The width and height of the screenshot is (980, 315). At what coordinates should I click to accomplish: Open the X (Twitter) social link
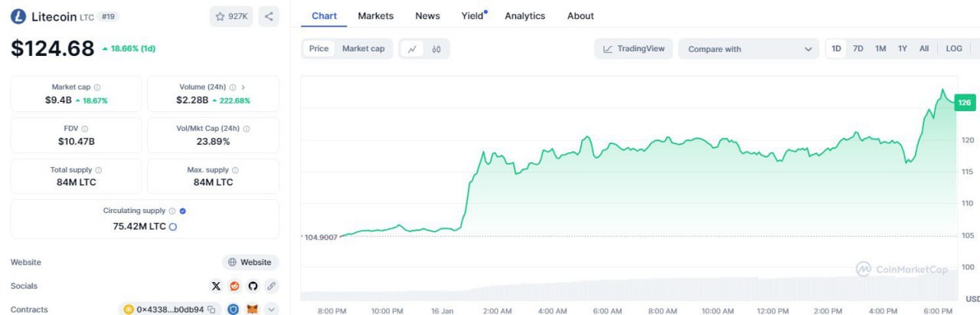click(x=216, y=285)
